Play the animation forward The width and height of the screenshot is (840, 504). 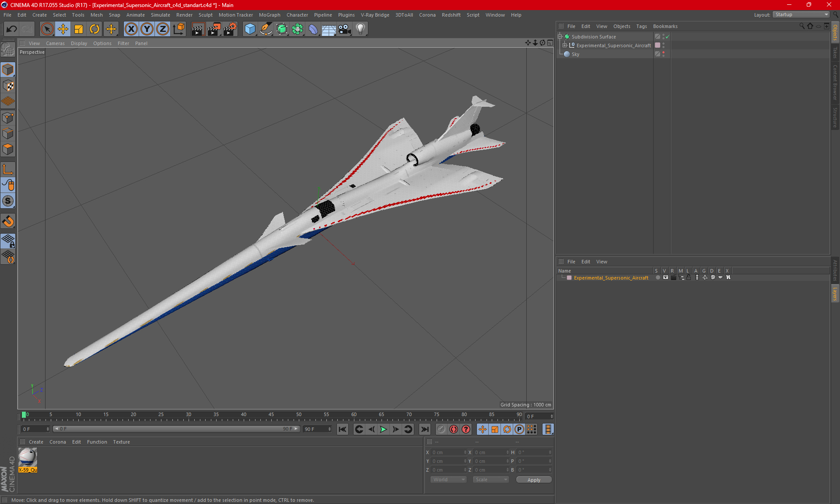(x=383, y=430)
